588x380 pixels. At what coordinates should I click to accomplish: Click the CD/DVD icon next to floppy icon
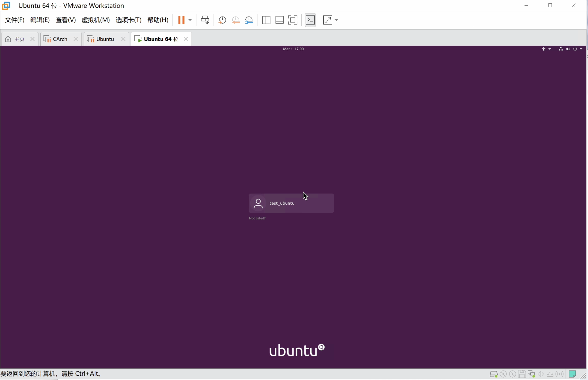click(512, 374)
